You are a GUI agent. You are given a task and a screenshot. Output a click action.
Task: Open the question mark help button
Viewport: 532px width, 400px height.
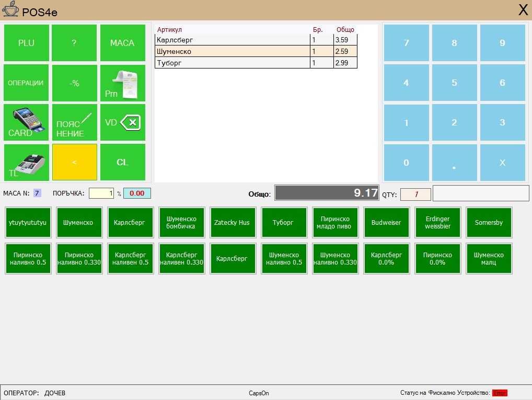(x=74, y=43)
